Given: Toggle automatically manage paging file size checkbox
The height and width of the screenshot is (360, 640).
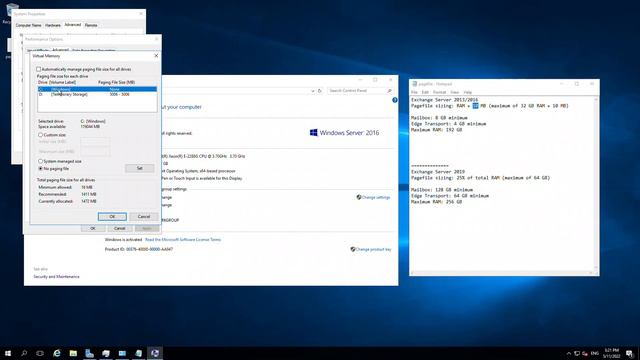Looking at the screenshot, I should coord(39,69).
